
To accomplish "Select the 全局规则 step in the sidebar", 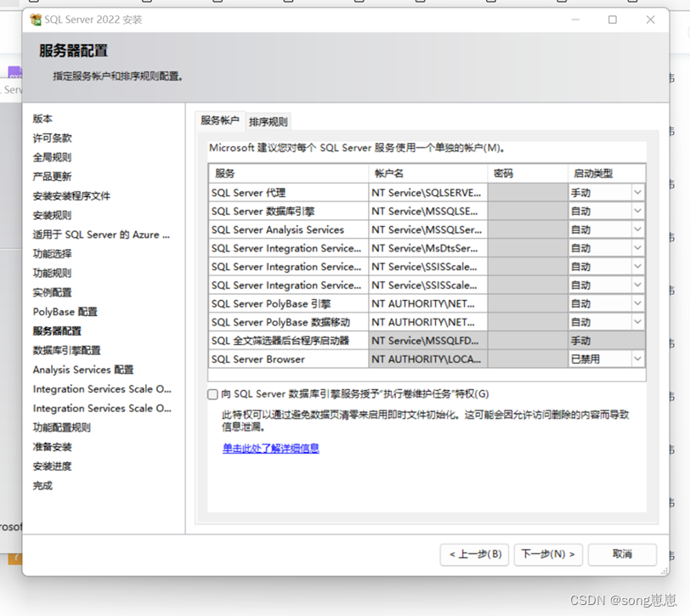I will pos(52,157).
